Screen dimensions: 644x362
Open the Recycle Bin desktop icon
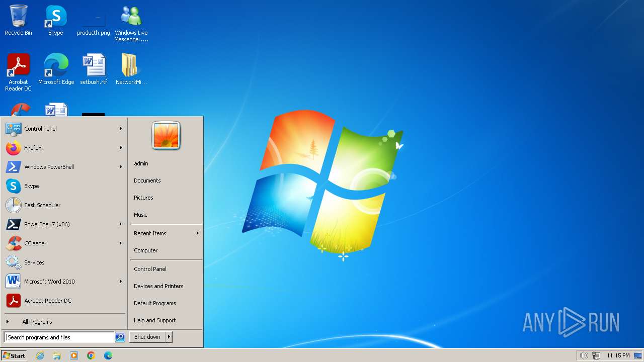(x=18, y=20)
